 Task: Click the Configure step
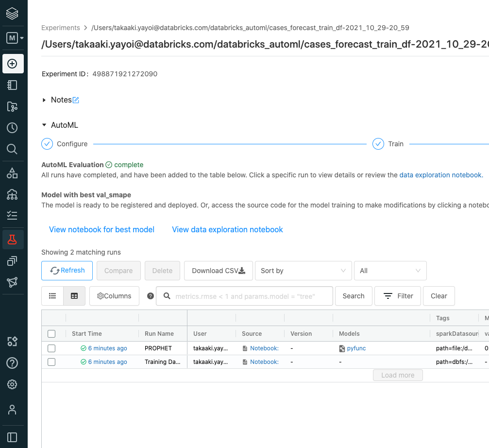(x=65, y=144)
